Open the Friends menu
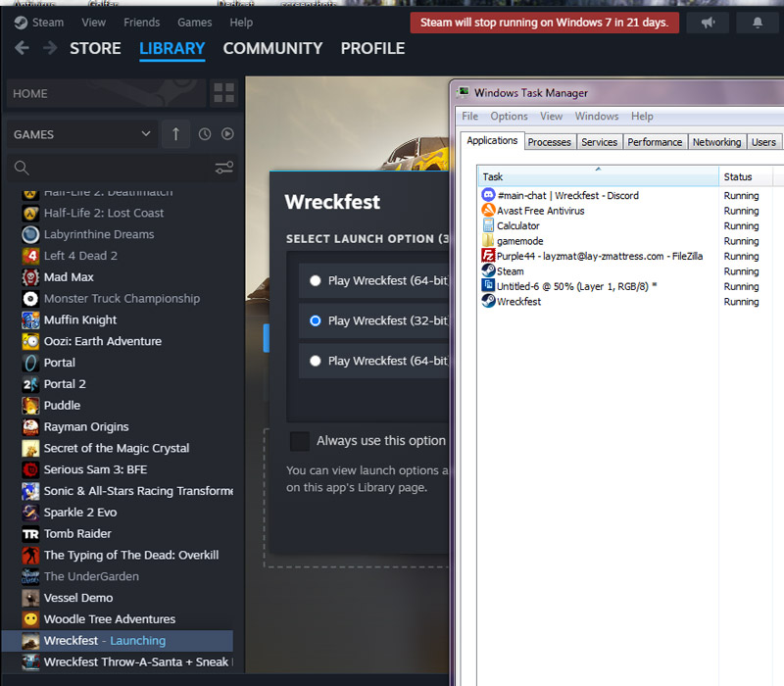 coord(141,23)
